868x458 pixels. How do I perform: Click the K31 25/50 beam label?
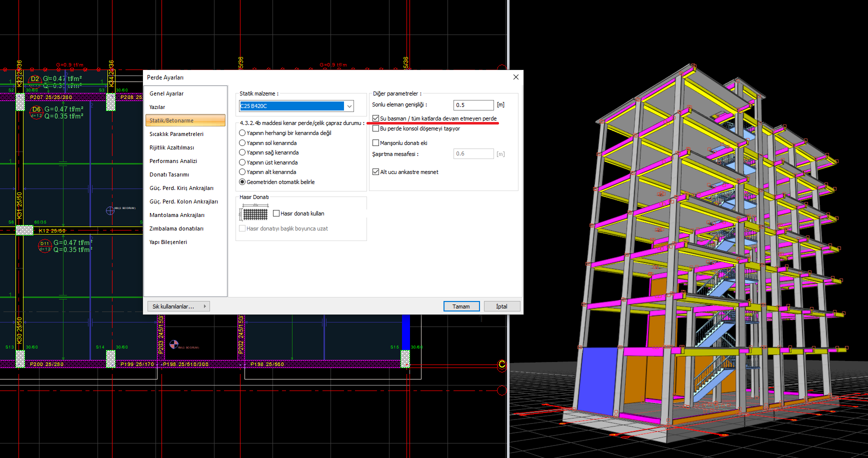pos(19,205)
